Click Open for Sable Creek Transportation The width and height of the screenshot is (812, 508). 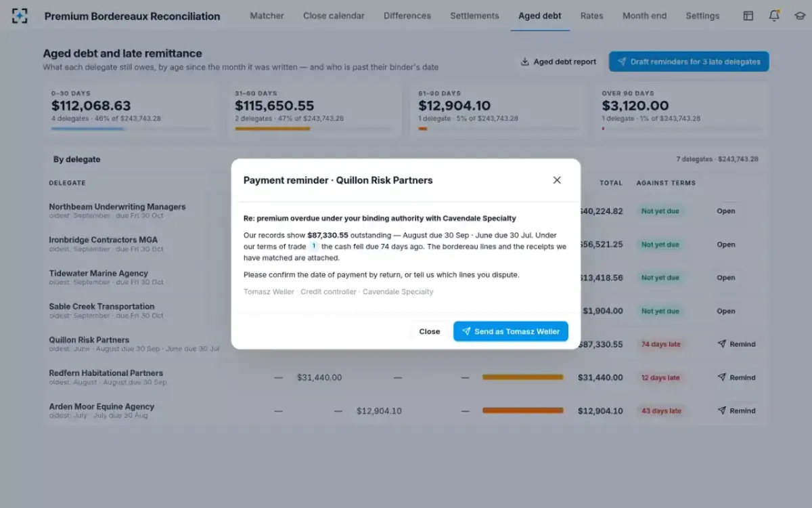click(x=726, y=311)
